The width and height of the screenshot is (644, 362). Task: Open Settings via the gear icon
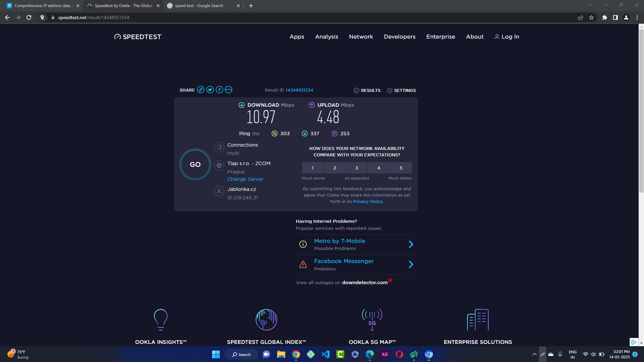390,90
